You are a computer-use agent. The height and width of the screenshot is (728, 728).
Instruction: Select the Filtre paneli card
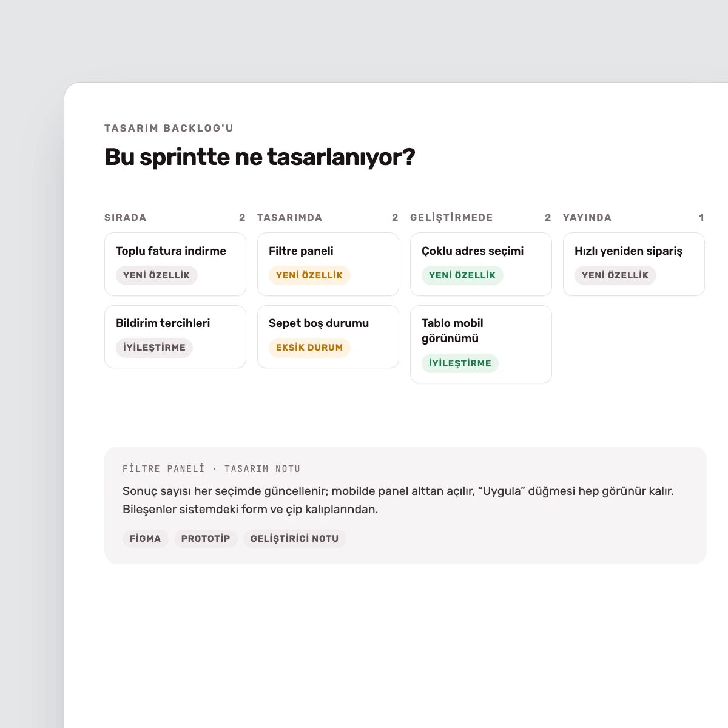328,265
